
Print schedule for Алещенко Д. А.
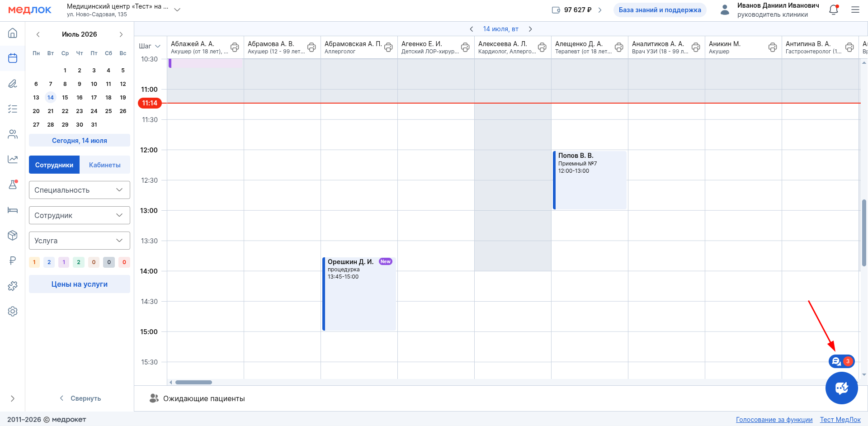tap(619, 47)
